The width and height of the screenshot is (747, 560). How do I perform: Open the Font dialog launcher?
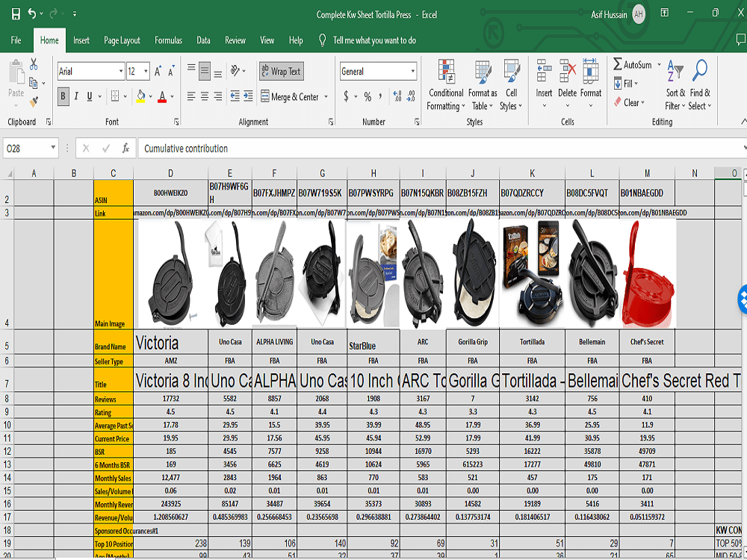pos(176,122)
